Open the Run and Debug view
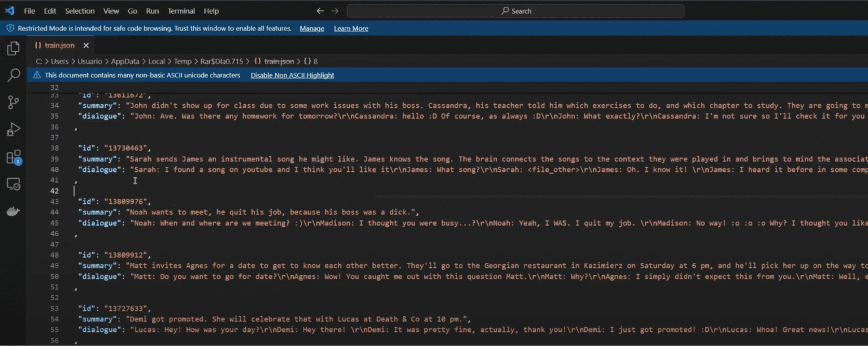Viewport: 868px width, 346px height. point(13,129)
